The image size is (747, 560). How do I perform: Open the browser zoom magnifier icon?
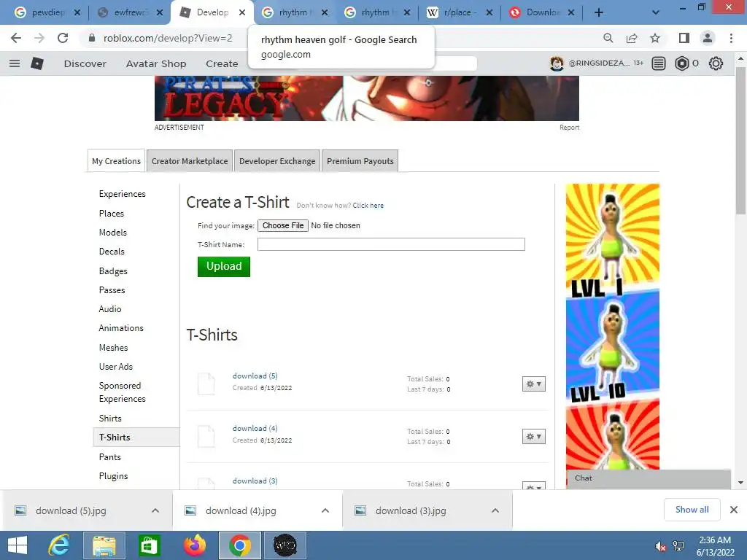[x=608, y=38]
